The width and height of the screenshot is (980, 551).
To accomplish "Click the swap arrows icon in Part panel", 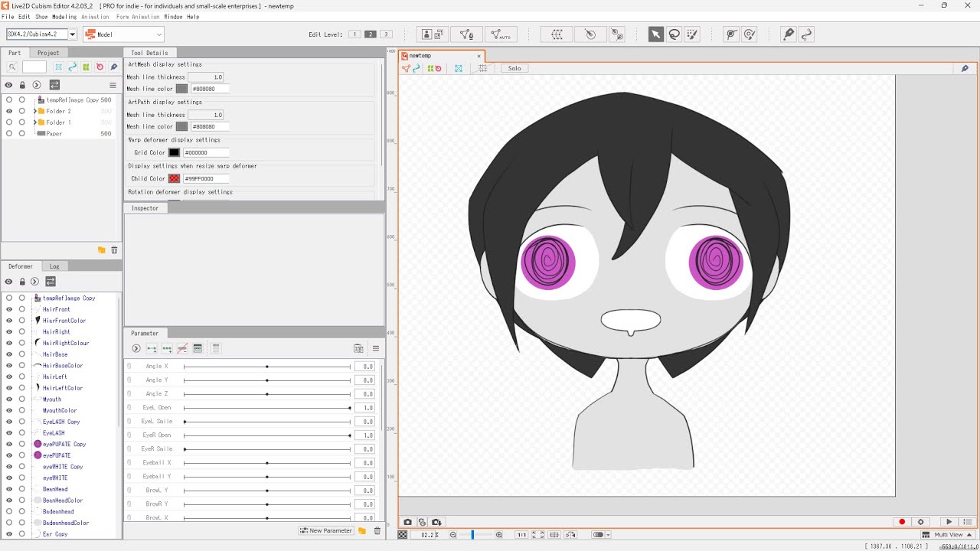I will [54, 85].
